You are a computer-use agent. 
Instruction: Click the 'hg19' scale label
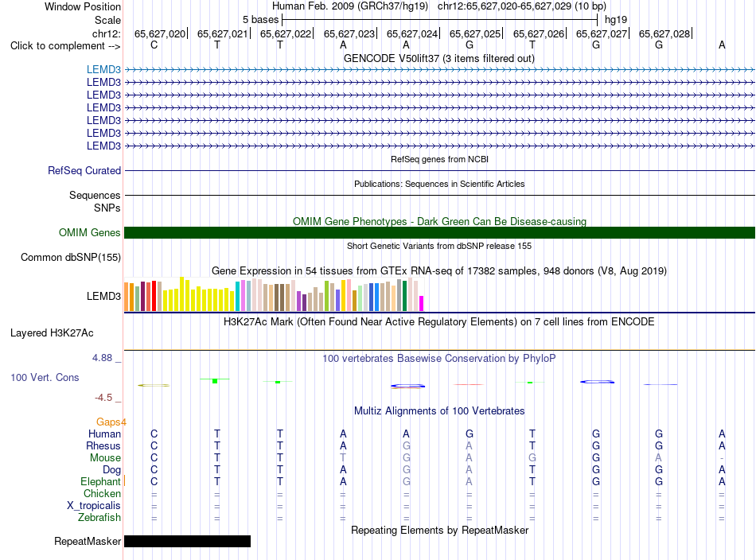pos(616,20)
